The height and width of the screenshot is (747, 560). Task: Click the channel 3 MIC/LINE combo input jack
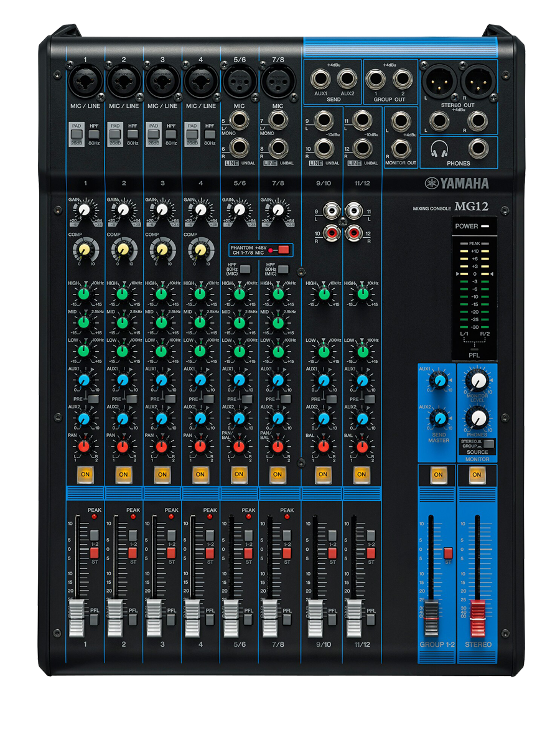(x=162, y=82)
